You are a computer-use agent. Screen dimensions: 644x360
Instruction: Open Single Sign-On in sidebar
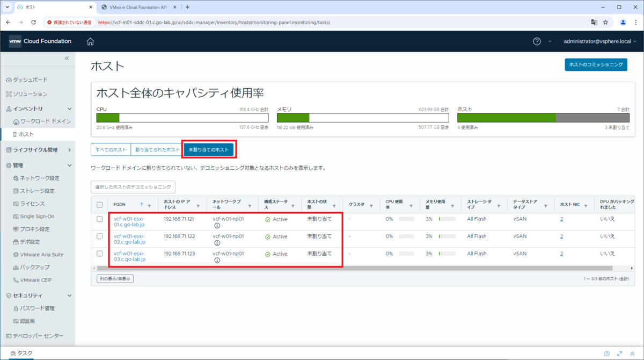37,217
